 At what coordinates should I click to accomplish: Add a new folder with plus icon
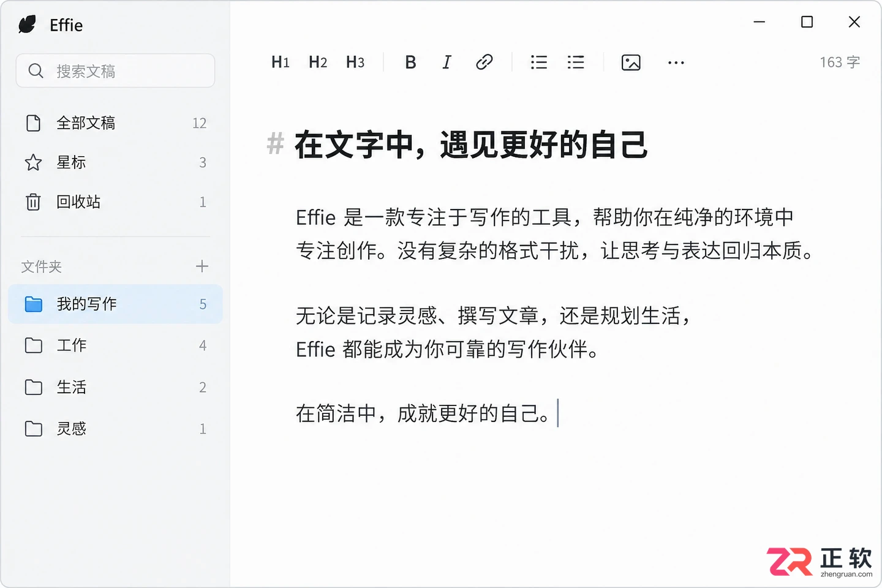click(x=202, y=266)
